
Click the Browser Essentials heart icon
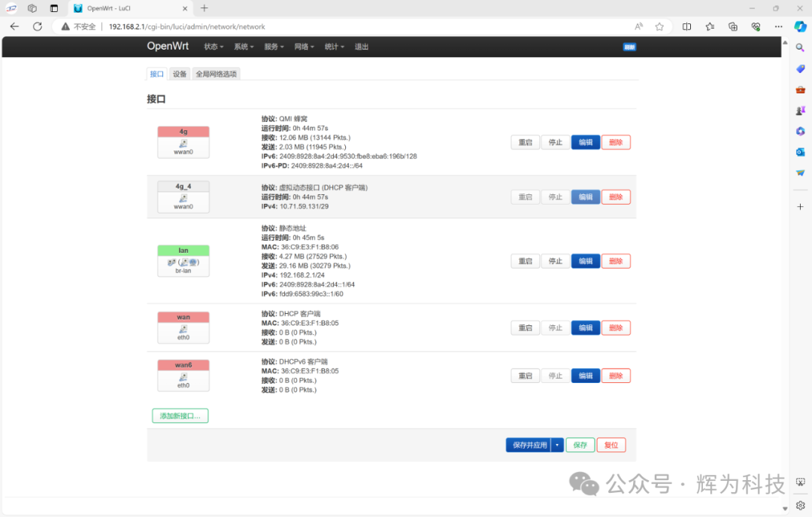(x=755, y=26)
